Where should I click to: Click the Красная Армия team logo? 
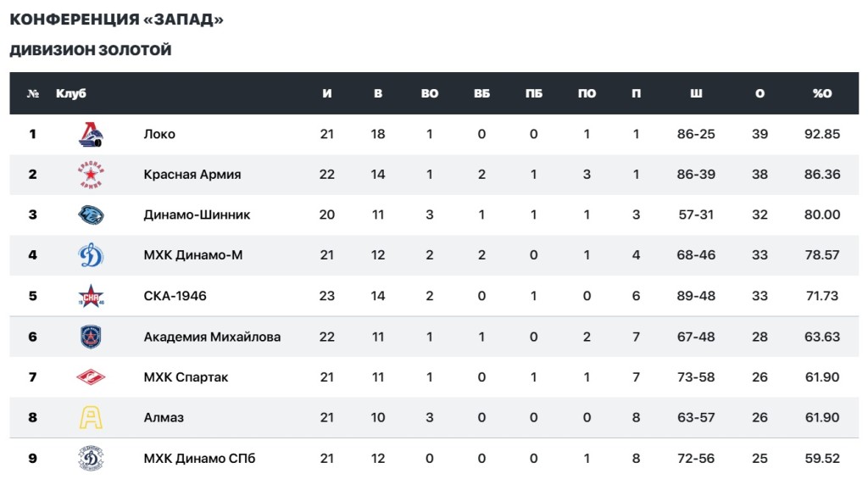91,175
